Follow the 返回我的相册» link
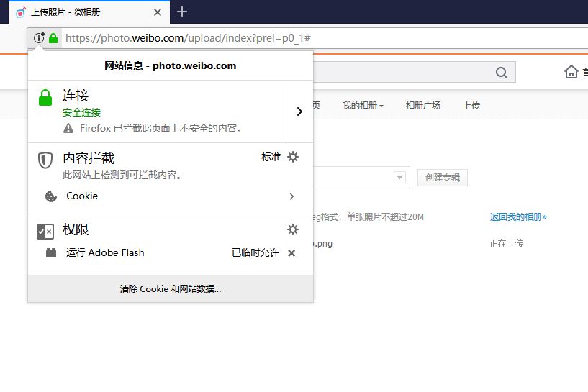The height and width of the screenshot is (392, 588). tap(518, 217)
